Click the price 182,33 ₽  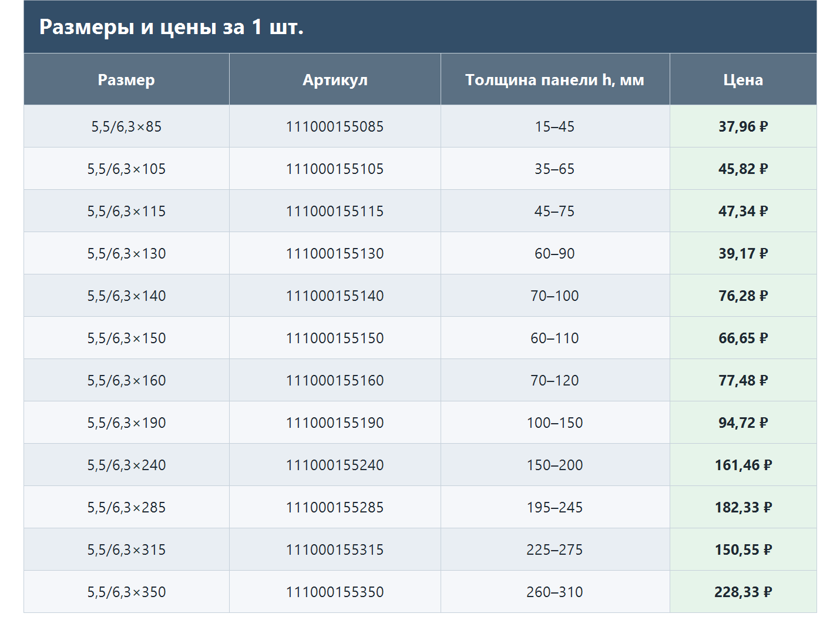[x=743, y=507]
